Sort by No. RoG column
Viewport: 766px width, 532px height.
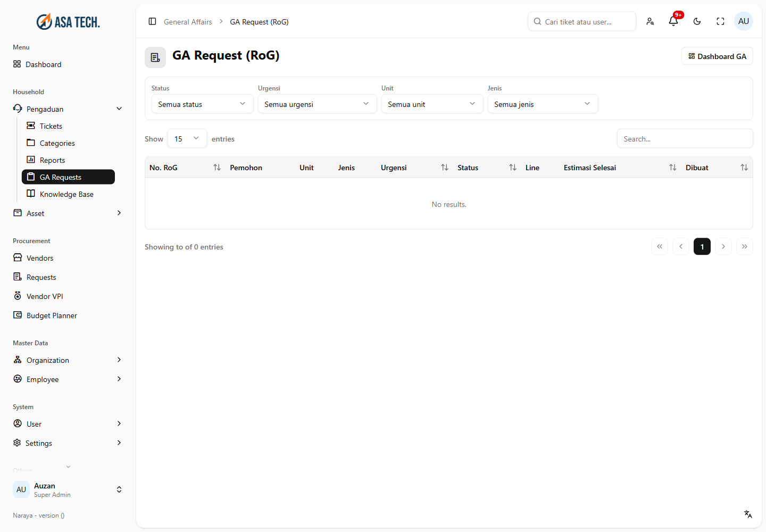tap(217, 168)
